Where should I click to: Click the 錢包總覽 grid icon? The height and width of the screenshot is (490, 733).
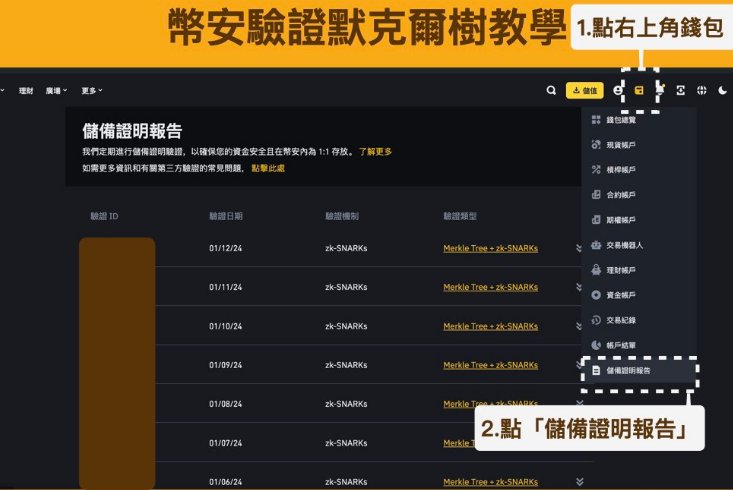pyautogui.click(x=596, y=120)
